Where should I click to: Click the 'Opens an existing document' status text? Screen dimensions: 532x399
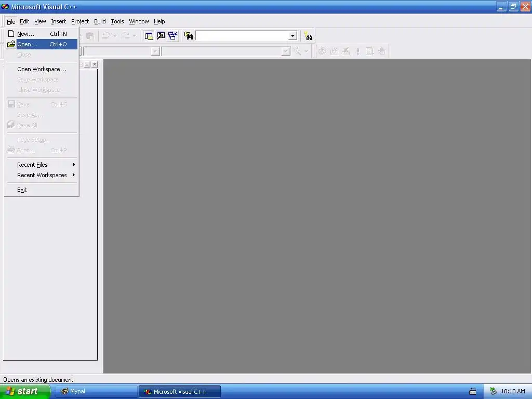(38, 380)
